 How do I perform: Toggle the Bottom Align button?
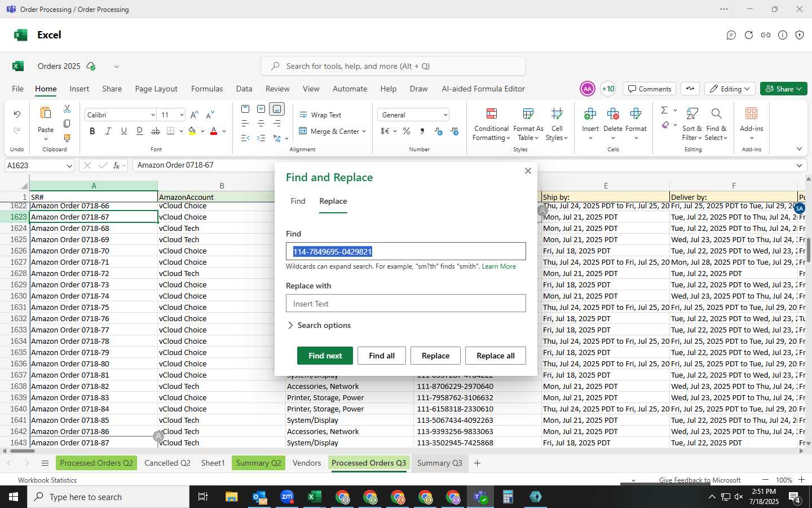pyautogui.click(x=277, y=109)
